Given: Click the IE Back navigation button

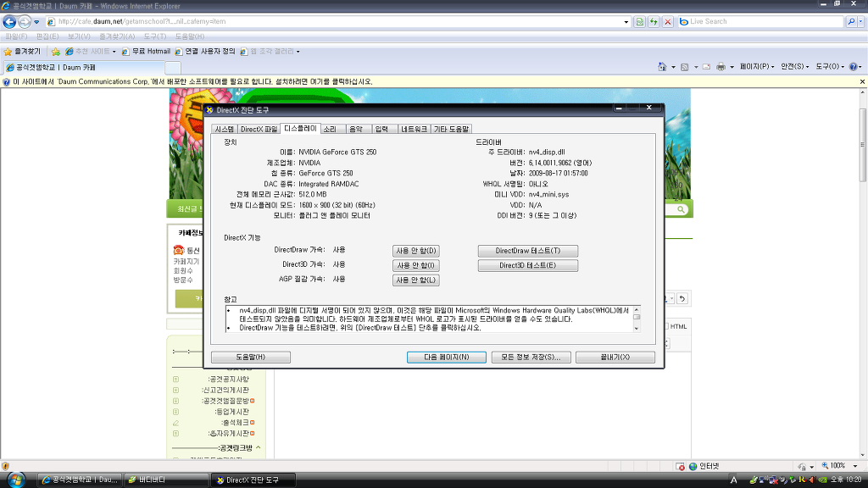Looking at the screenshot, I should pyautogui.click(x=11, y=21).
